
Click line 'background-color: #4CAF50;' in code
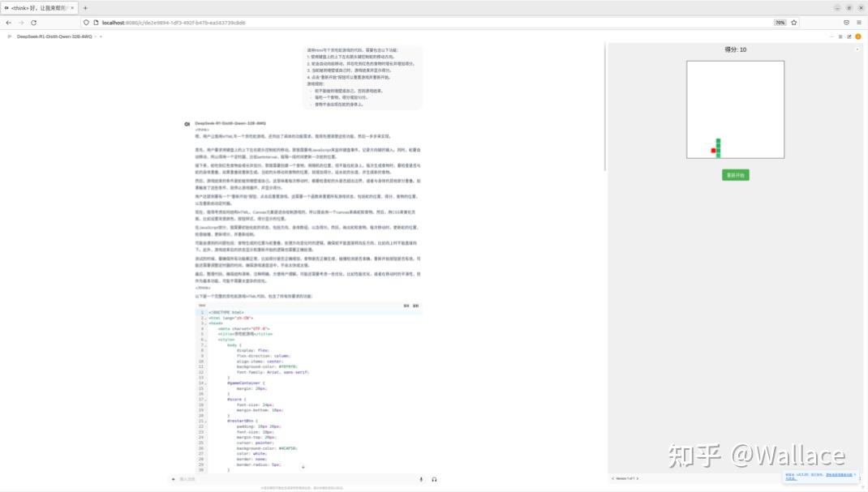pyautogui.click(x=267, y=448)
